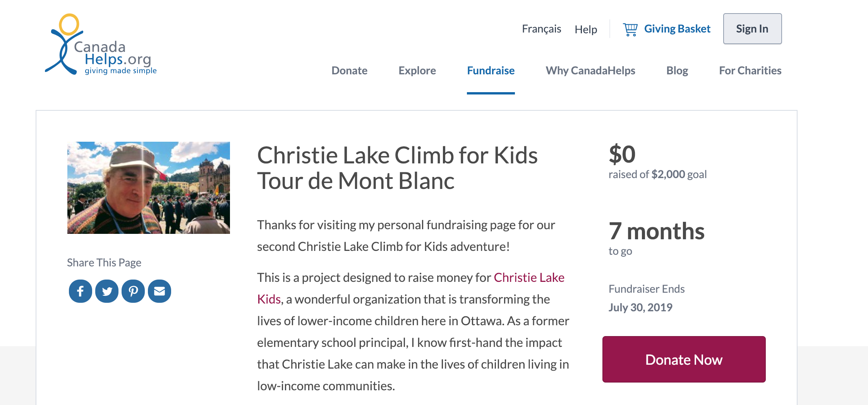868x405 pixels.
Task: Open the Donate menu item
Action: click(x=349, y=70)
